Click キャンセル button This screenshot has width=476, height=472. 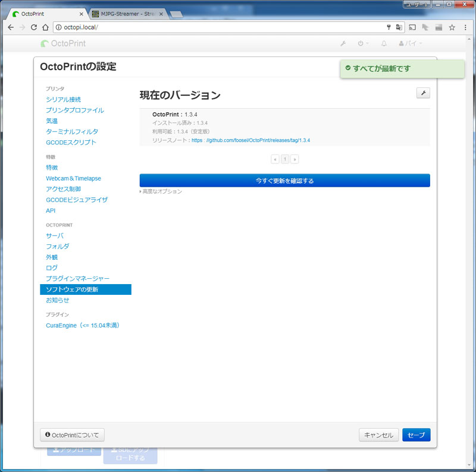click(x=378, y=435)
